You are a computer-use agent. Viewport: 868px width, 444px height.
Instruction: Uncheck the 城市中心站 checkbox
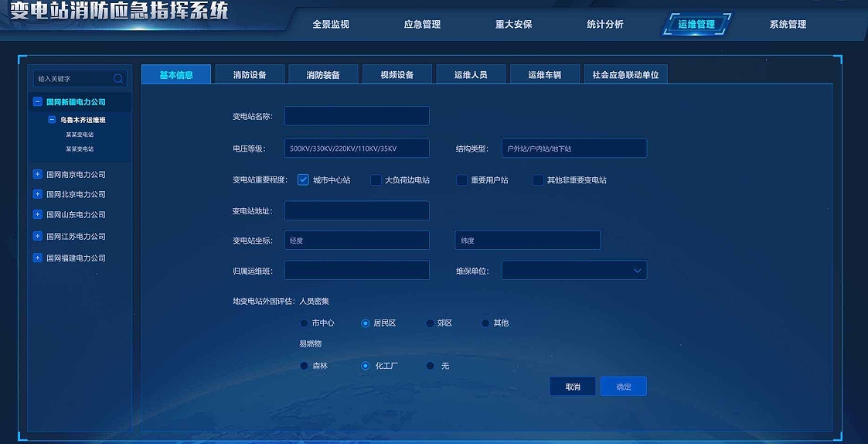303,179
